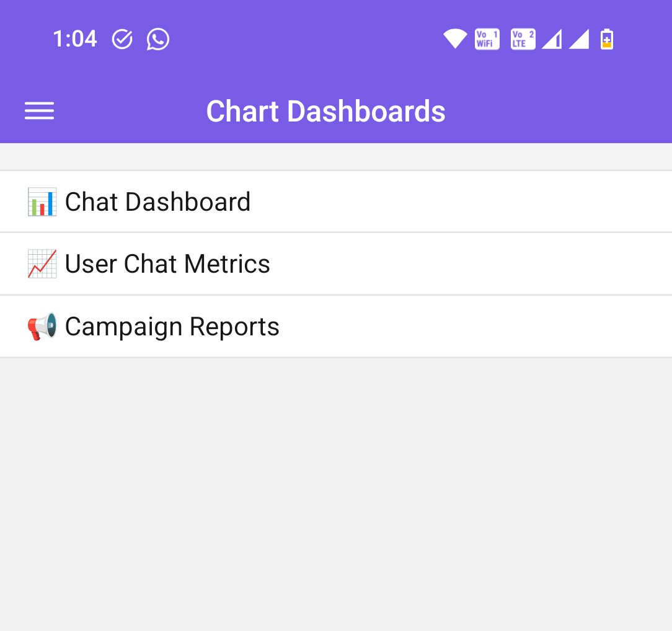The image size is (672, 631).
Task: Click the line graph icon beside User Chat Metrics
Action: [x=41, y=263]
